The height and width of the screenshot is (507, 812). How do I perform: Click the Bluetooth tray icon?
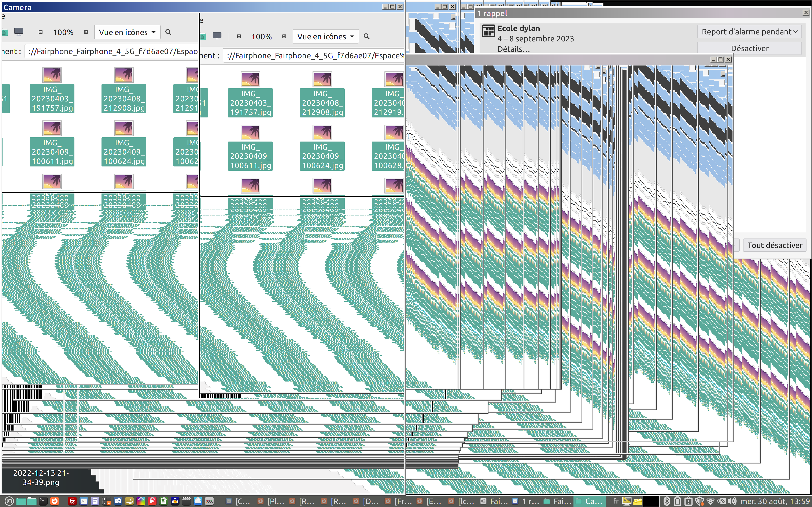pyautogui.click(x=666, y=501)
